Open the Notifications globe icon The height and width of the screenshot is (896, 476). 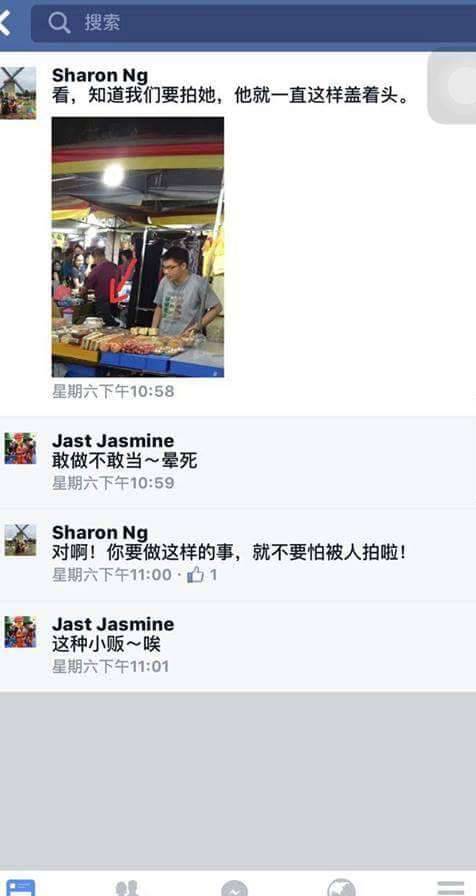(341, 887)
